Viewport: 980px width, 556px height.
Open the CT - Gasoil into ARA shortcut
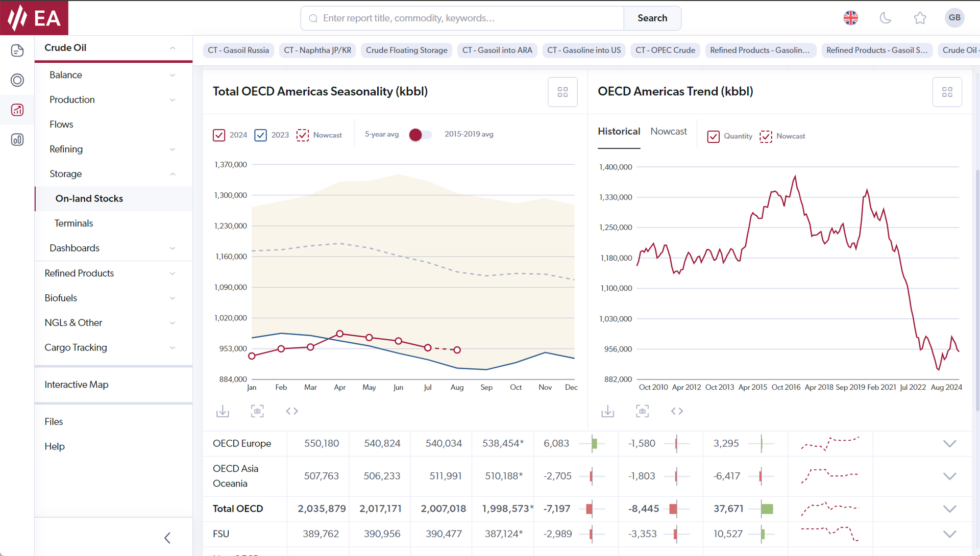click(x=497, y=50)
